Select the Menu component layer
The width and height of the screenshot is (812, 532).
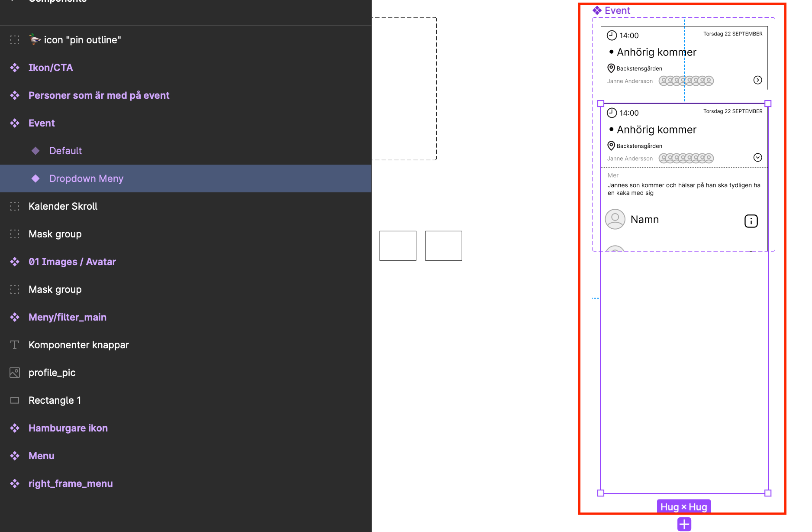tap(186, 456)
